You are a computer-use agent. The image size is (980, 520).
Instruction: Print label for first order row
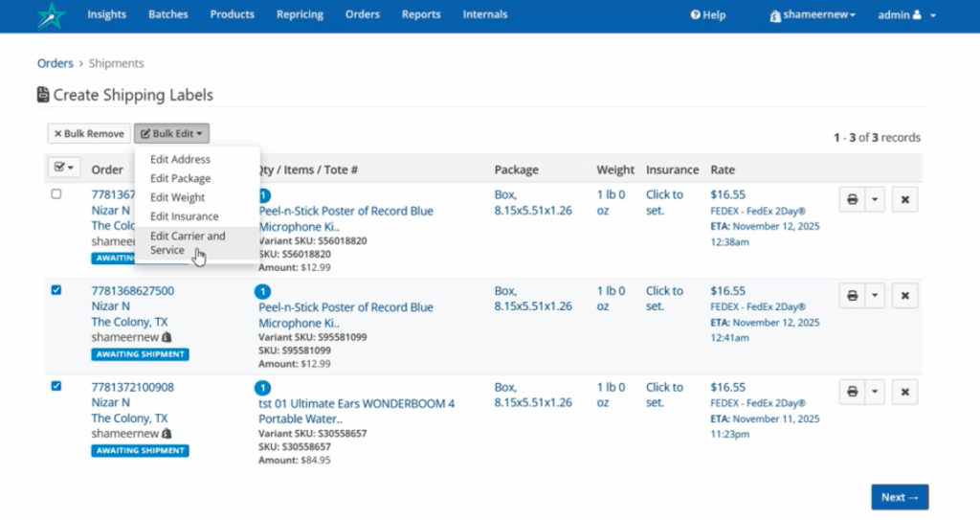(852, 198)
